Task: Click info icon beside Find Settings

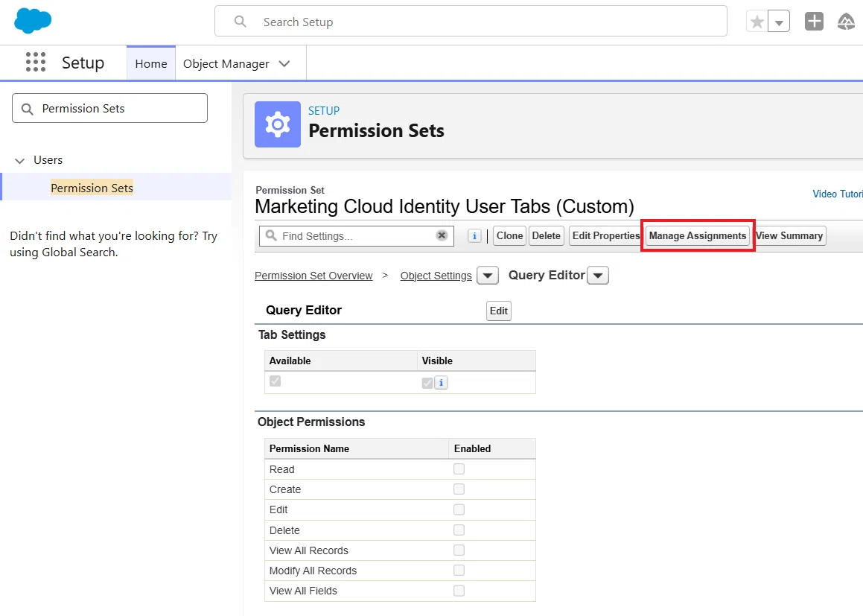Action: coord(474,235)
